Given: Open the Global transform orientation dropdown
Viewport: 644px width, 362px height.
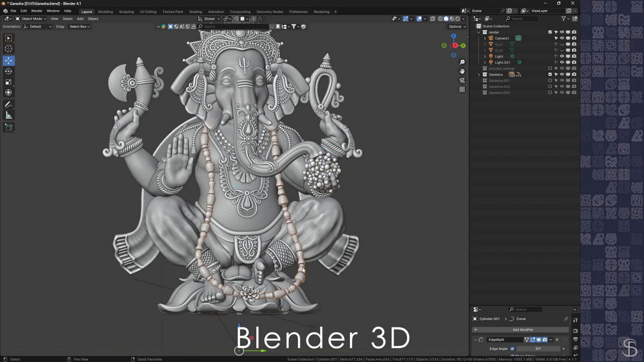Looking at the screenshot, I should click(209, 19).
